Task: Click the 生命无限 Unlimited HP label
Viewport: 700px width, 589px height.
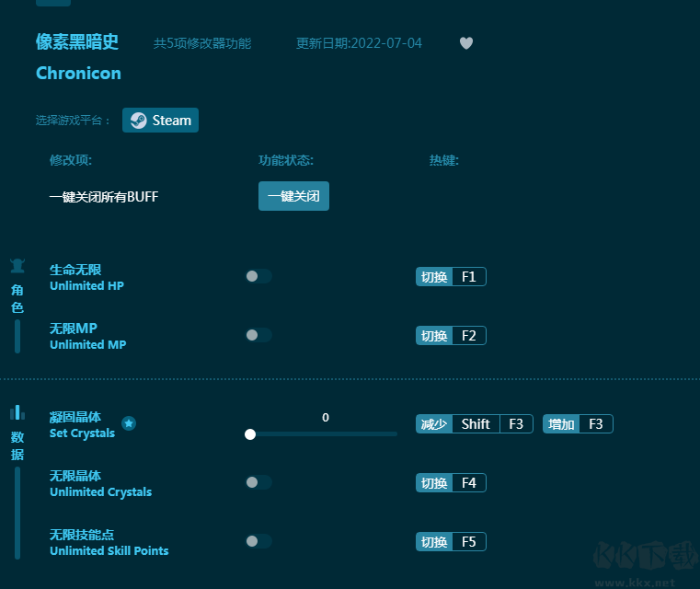Action: click(x=86, y=277)
